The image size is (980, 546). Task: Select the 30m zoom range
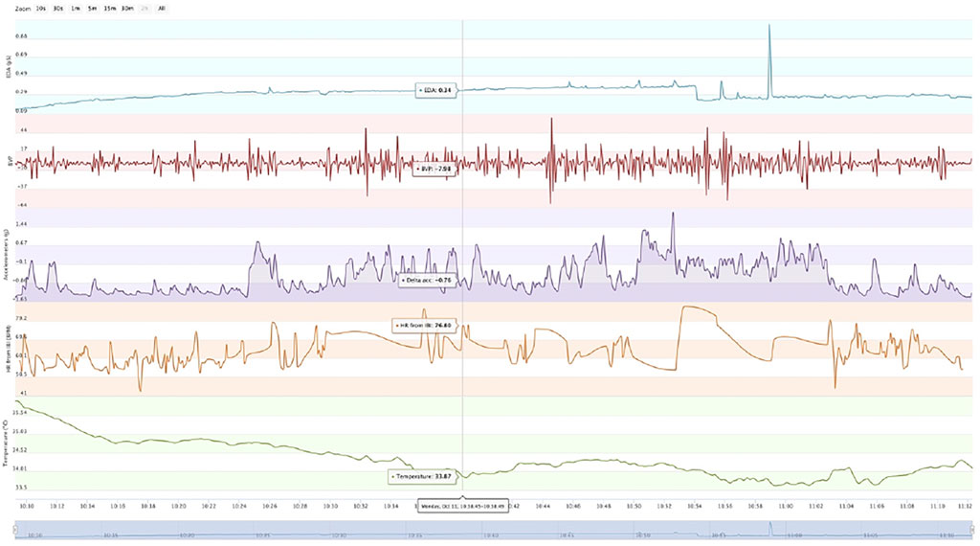point(127,9)
